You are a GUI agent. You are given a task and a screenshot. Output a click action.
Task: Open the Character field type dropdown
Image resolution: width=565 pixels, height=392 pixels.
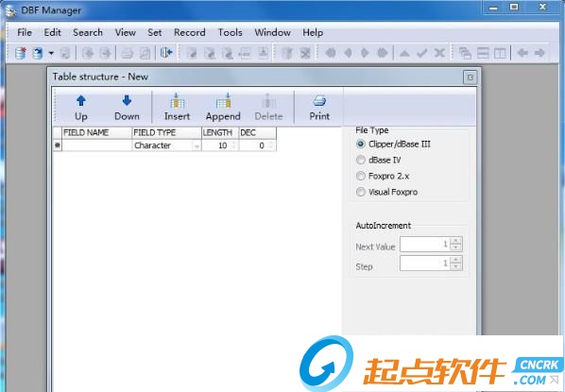tap(197, 145)
